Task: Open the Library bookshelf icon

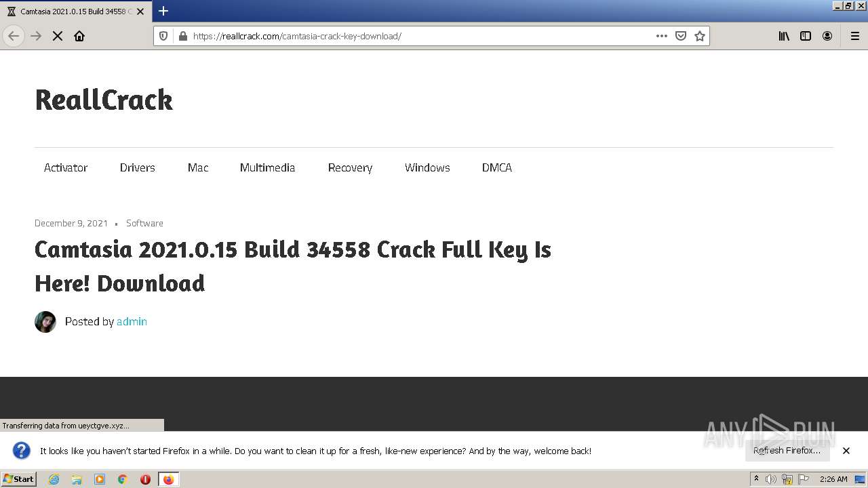Action: coord(784,36)
